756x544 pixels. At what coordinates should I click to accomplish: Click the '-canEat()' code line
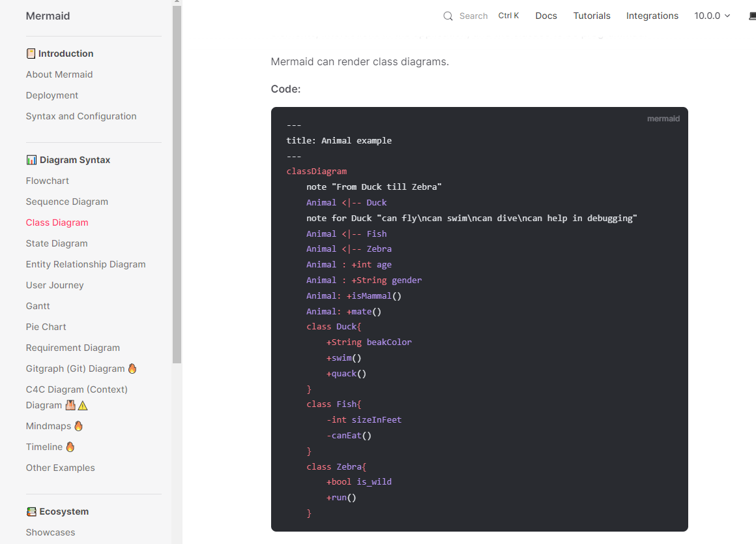coord(349,435)
